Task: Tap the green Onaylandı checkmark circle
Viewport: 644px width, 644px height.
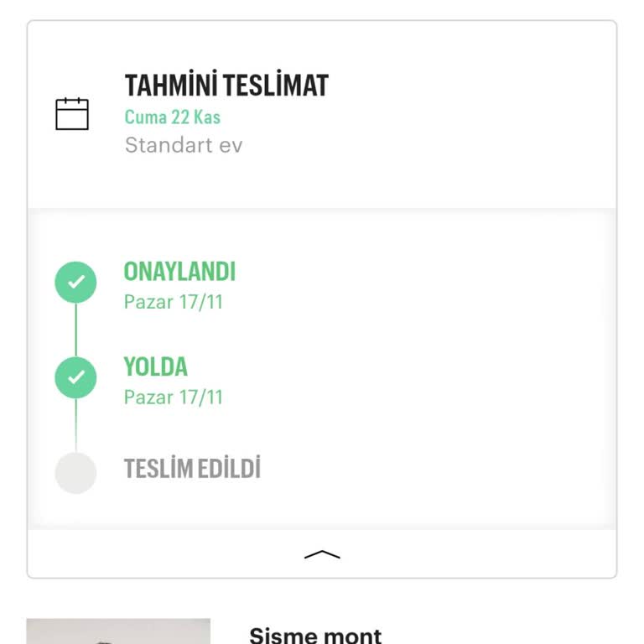Action: pos(75,282)
